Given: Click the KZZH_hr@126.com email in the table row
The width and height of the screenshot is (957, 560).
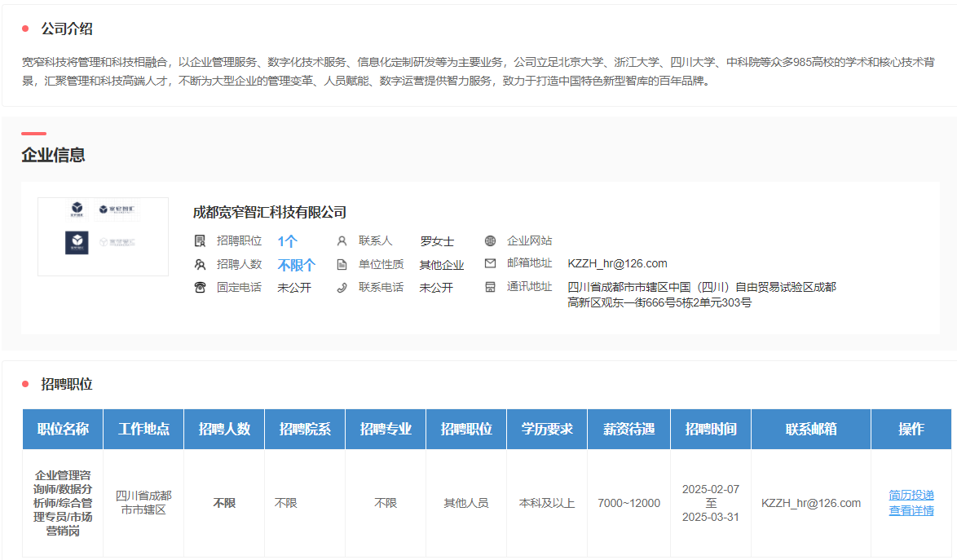Looking at the screenshot, I should pyautogui.click(x=810, y=503).
